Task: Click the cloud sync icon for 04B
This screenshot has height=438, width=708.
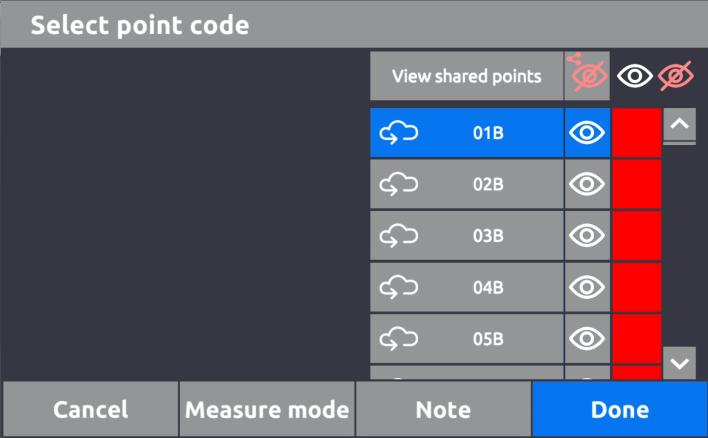Action: click(399, 288)
